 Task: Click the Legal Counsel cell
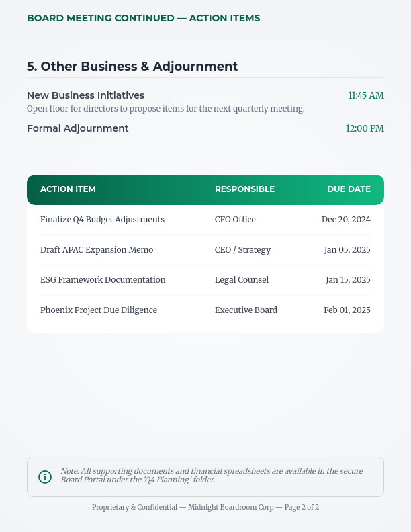coord(242,280)
